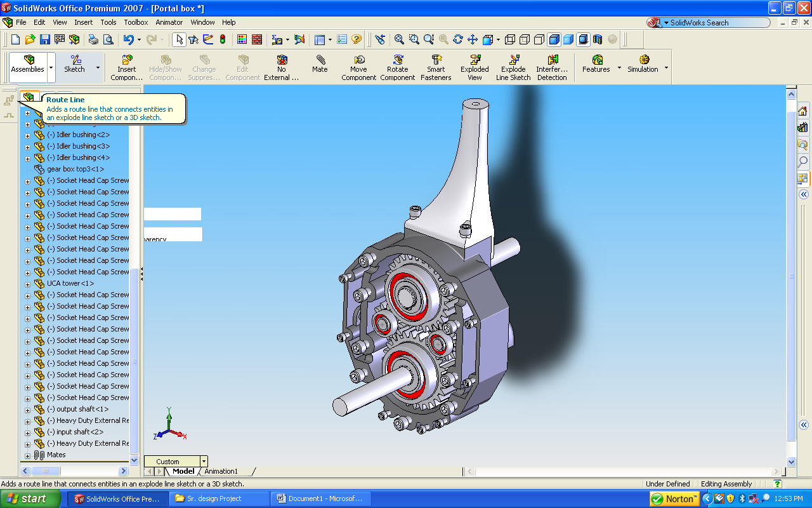Create a new document with New icon

(x=16, y=39)
